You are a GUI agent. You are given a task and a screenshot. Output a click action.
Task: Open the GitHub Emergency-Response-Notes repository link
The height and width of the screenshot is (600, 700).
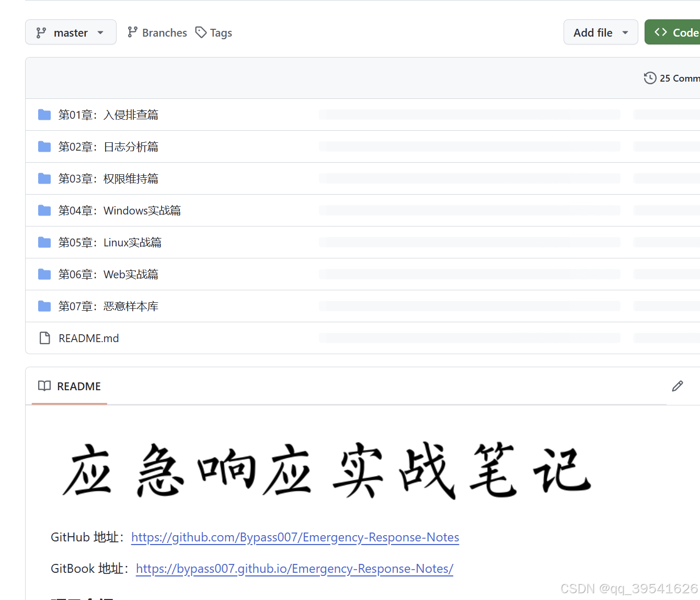295,537
